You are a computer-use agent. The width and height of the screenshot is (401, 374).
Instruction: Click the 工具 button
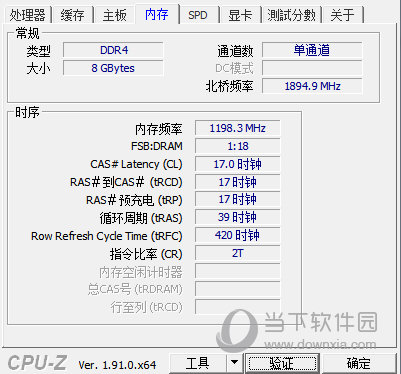[198, 363]
